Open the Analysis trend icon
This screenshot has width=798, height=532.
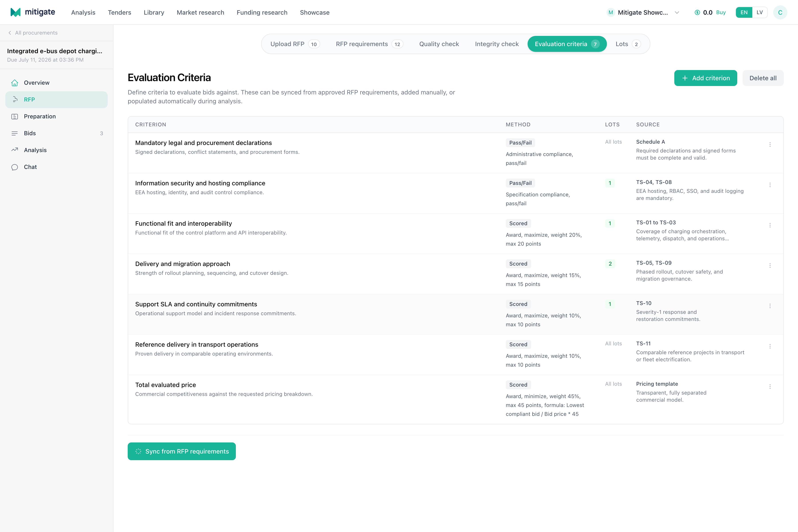(x=15, y=150)
